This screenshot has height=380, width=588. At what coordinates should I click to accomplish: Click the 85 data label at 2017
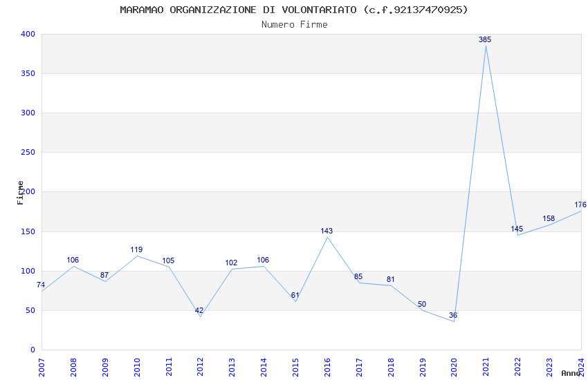point(358,276)
